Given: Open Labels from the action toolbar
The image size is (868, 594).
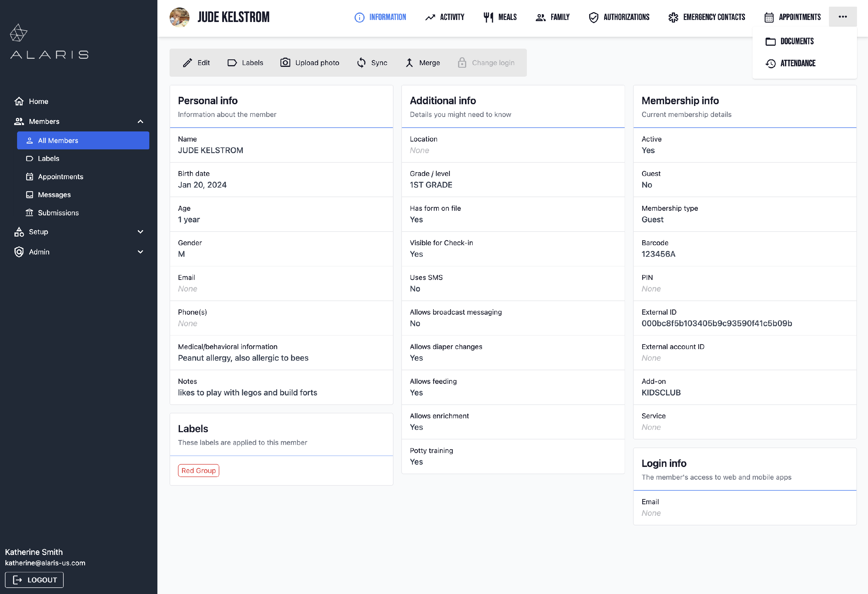Looking at the screenshot, I should click(245, 63).
